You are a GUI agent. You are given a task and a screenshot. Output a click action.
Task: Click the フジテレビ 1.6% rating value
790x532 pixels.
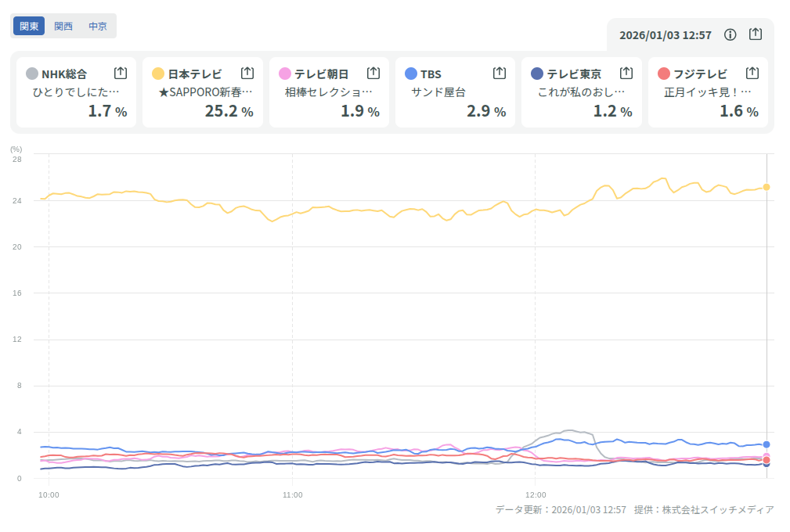point(738,111)
